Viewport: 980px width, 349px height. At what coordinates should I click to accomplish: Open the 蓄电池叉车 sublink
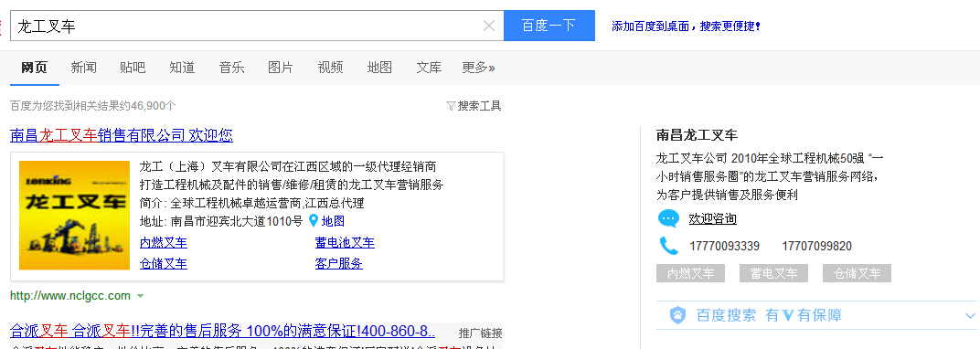tap(345, 243)
